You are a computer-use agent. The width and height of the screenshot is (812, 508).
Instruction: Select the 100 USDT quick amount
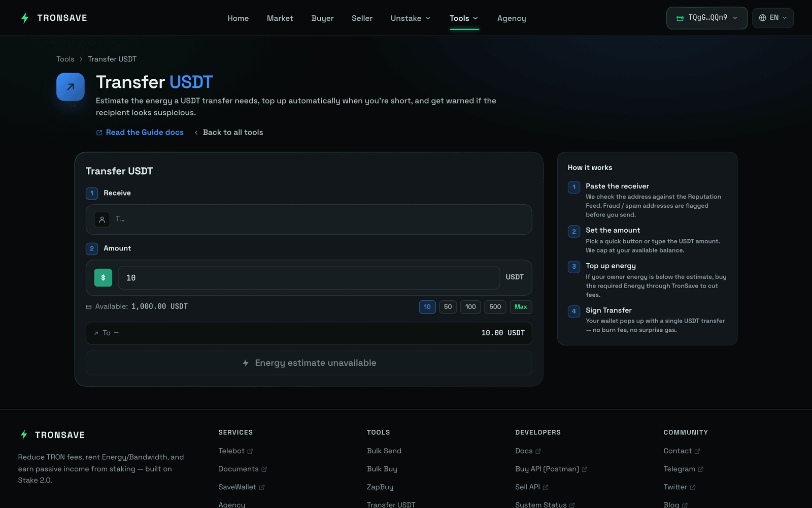click(x=470, y=307)
